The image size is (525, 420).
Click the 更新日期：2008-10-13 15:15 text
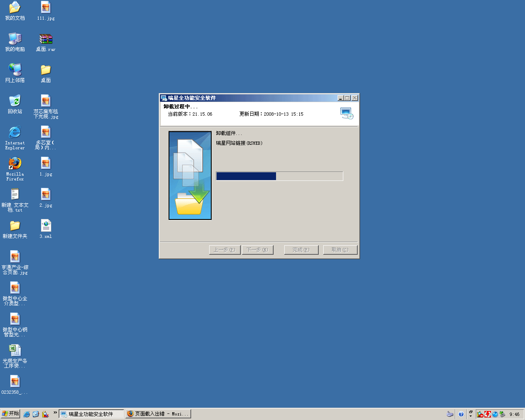tap(272, 114)
